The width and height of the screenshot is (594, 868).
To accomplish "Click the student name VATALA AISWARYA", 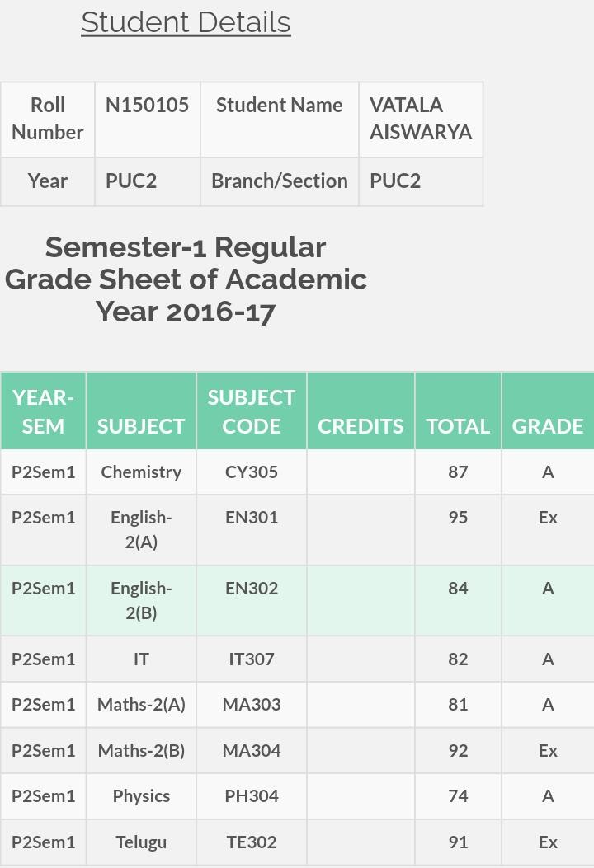I will point(421,119).
